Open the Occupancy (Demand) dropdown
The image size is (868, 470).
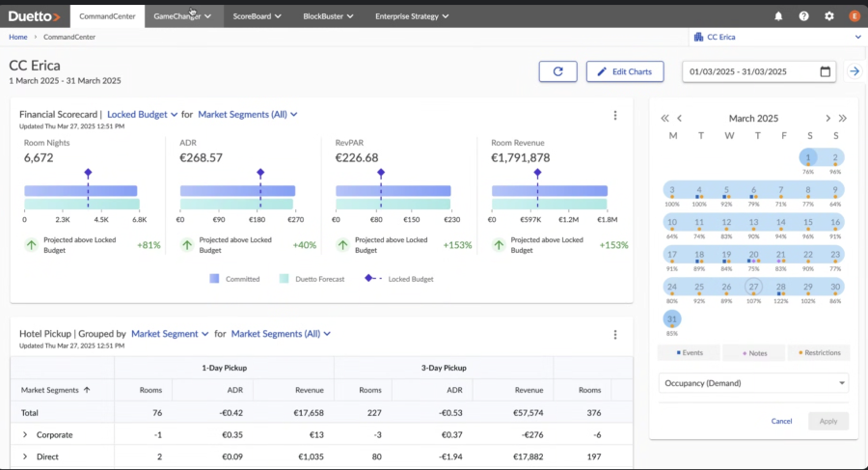click(753, 383)
